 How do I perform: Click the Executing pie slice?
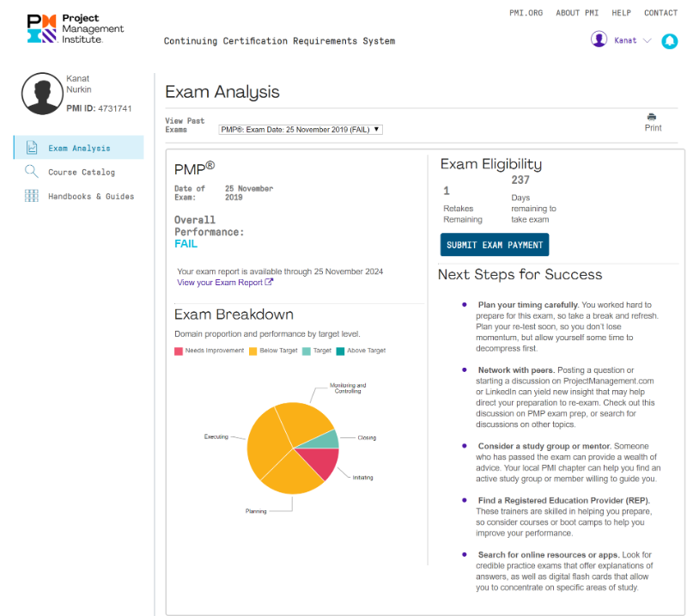click(x=267, y=442)
